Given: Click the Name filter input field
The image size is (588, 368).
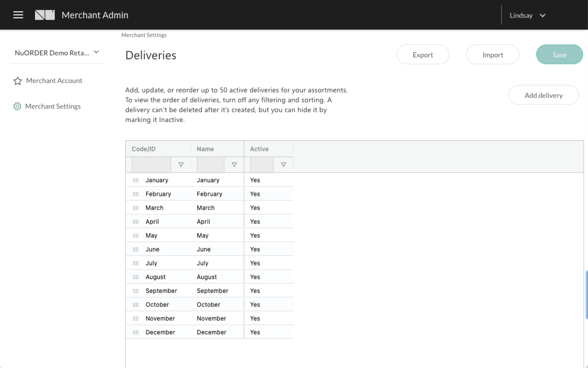Looking at the screenshot, I should point(210,164).
